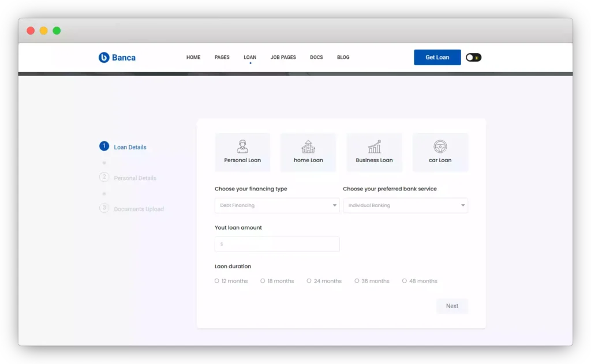Open the PAGES menu item
The width and height of the screenshot is (591, 364).
(x=222, y=57)
